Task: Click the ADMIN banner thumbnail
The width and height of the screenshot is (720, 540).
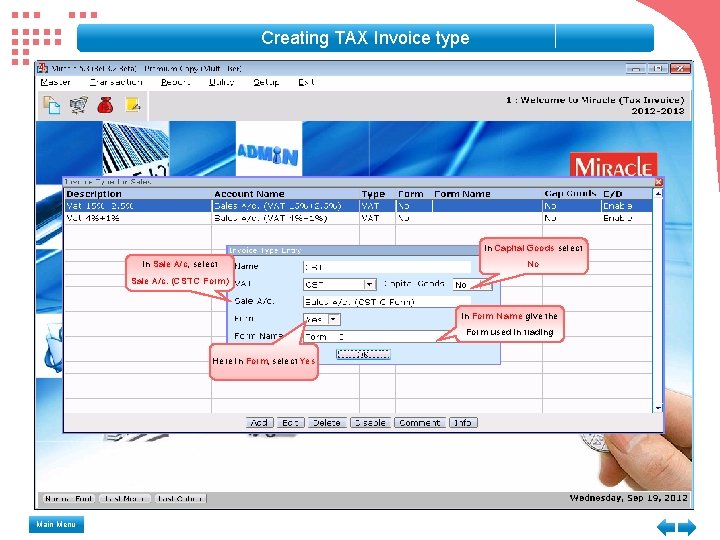Action: 269,148
